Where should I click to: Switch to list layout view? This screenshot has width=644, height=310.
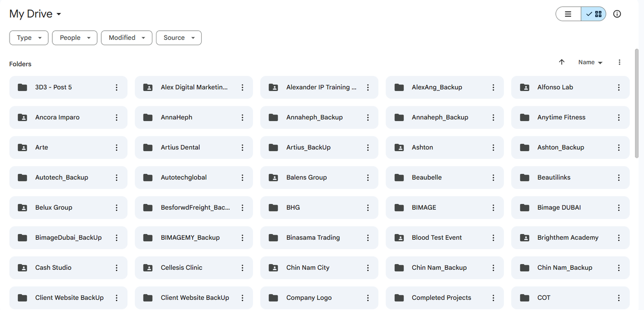tap(568, 14)
